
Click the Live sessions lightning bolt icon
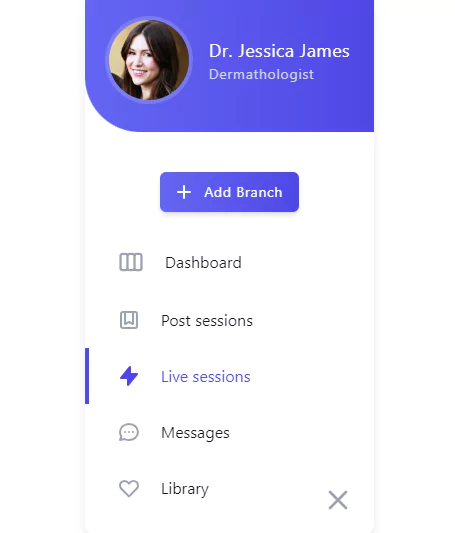pyautogui.click(x=129, y=376)
